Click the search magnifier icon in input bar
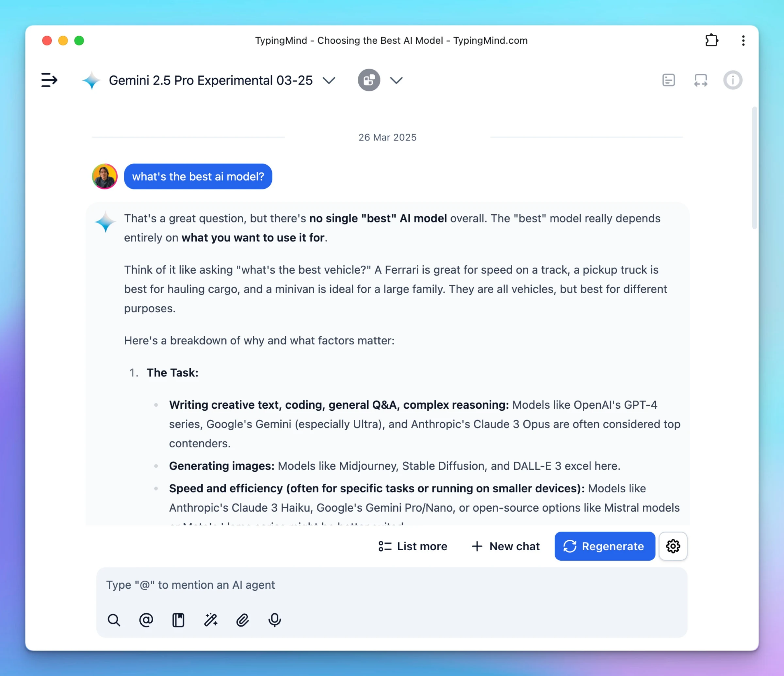 click(114, 620)
